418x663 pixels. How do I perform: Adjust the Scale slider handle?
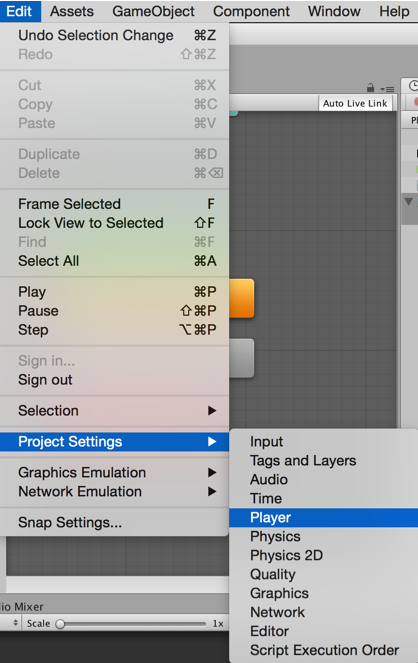coord(60,624)
